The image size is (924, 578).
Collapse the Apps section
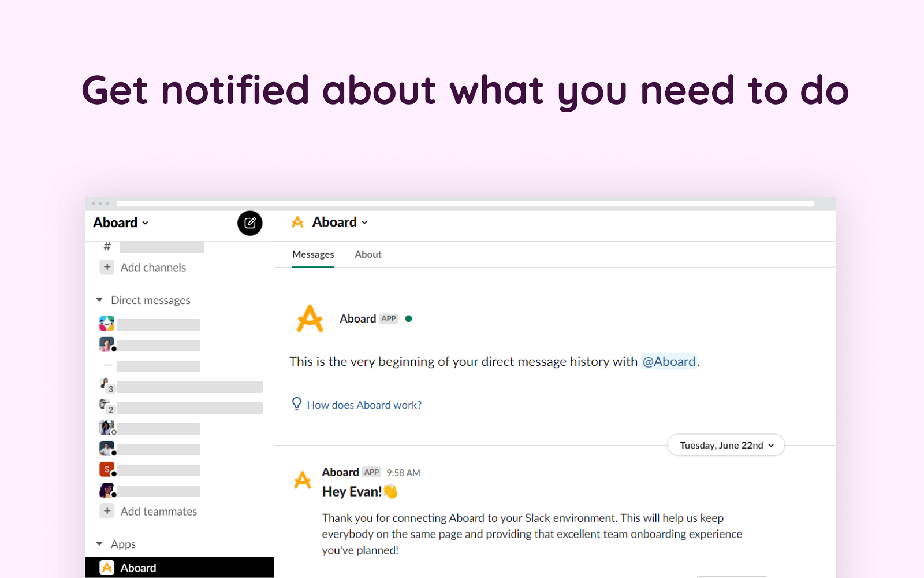[x=99, y=544]
